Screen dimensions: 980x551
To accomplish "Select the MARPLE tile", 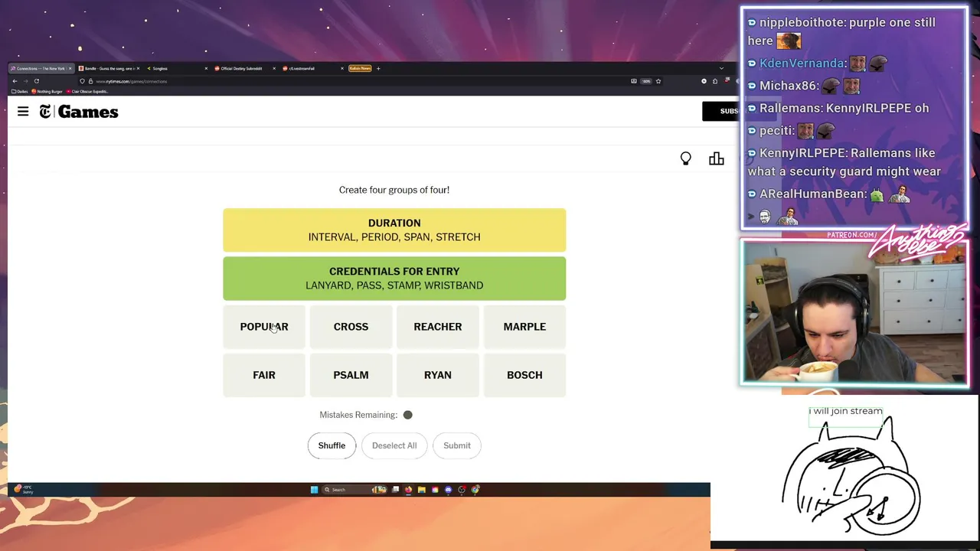I will (524, 327).
